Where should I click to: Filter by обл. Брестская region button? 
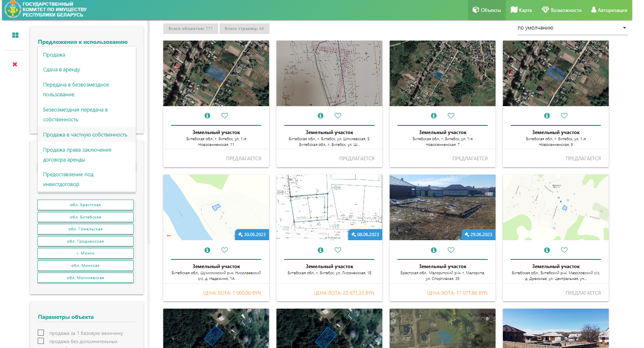coord(85,205)
